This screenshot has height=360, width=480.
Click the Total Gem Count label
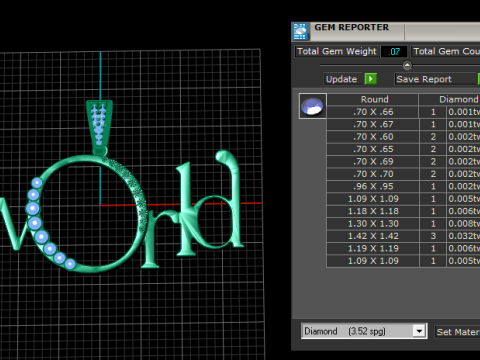(446, 51)
